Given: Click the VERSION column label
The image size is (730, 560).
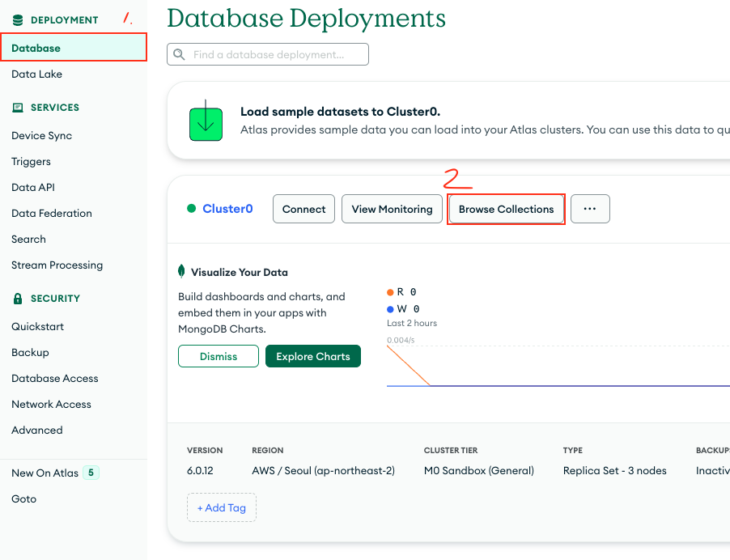Looking at the screenshot, I should pos(205,451).
